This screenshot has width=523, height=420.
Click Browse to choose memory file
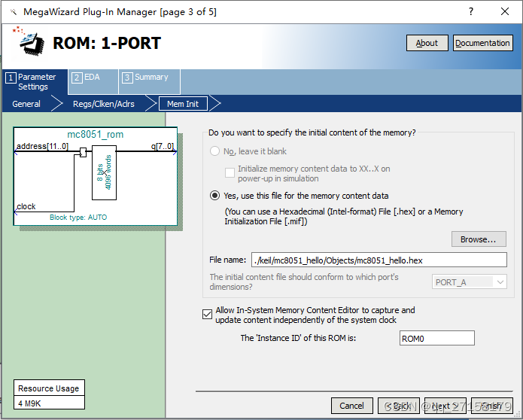point(479,239)
